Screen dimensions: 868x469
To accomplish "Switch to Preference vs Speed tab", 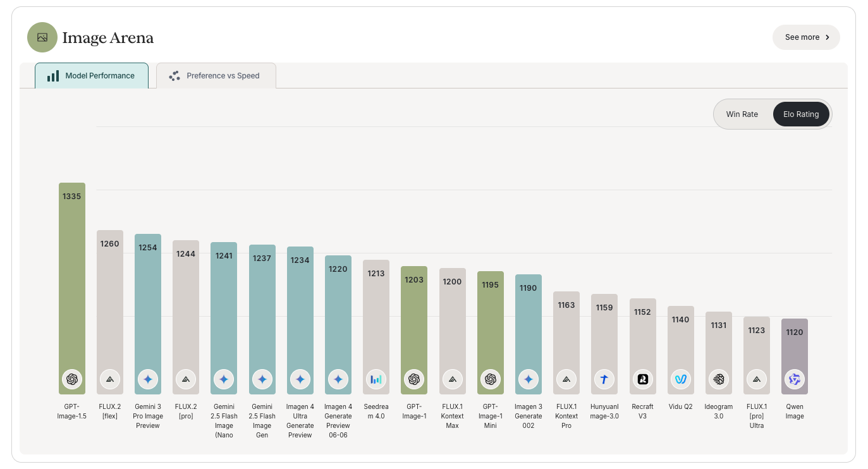I will [216, 76].
